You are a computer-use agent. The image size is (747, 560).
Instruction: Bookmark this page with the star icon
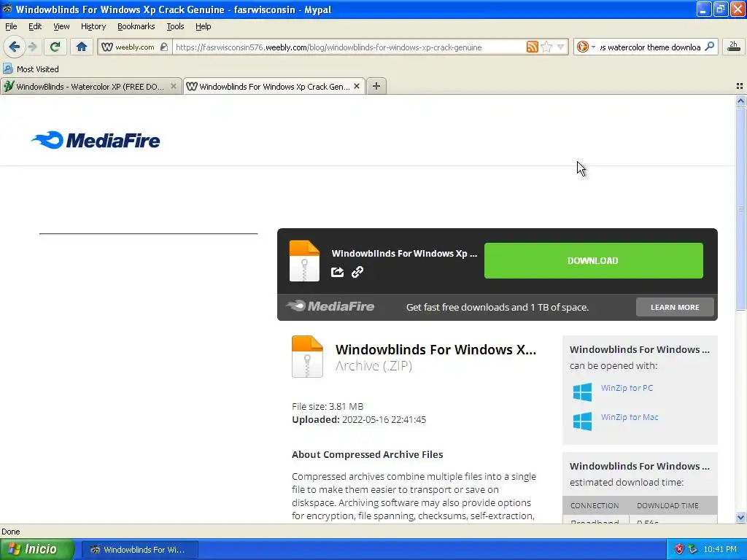(546, 47)
